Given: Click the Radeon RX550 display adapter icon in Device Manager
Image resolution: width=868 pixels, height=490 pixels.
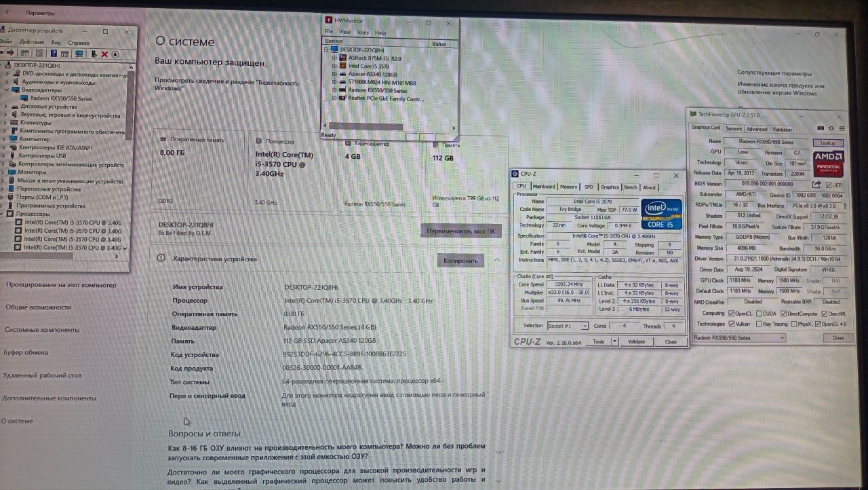Looking at the screenshot, I should tap(24, 98).
